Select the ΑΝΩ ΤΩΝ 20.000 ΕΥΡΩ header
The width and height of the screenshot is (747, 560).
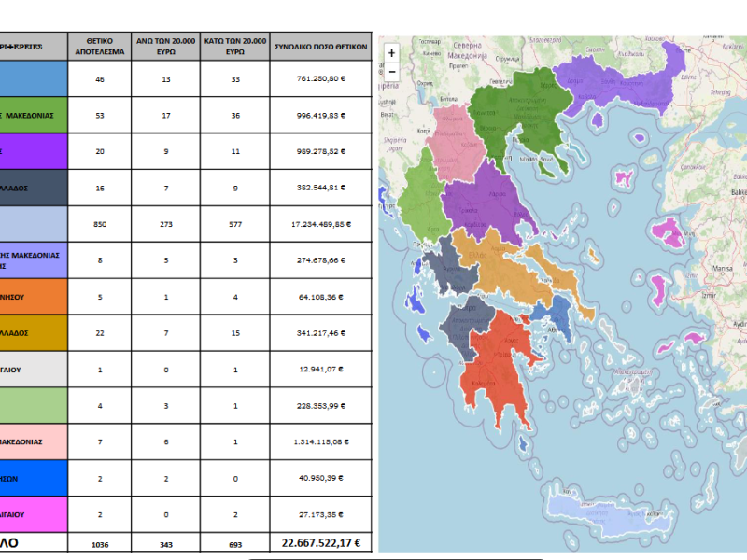(167, 47)
